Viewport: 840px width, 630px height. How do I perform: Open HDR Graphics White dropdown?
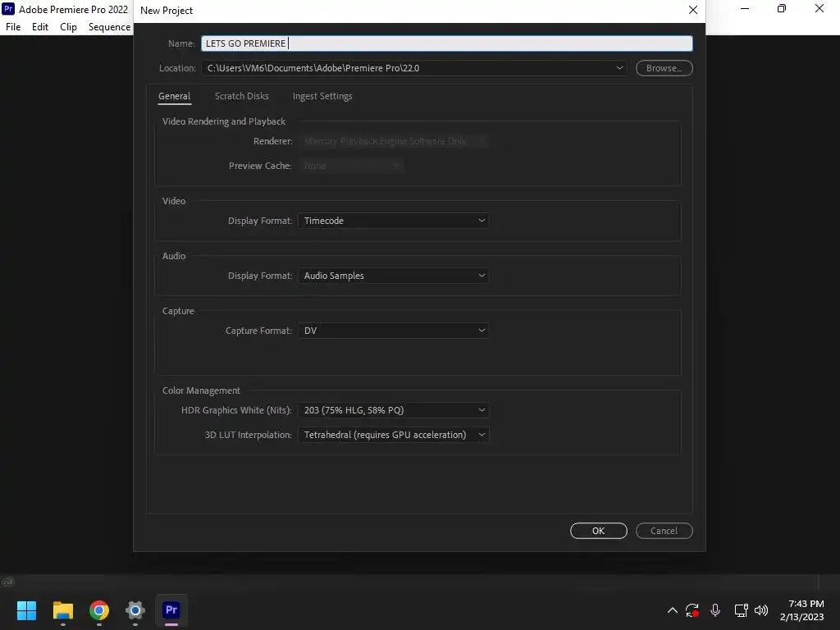coord(393,410)
